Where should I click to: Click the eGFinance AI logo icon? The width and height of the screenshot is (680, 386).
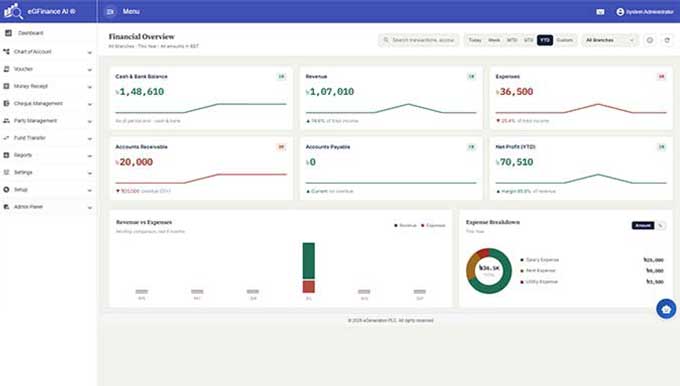point(13,11)
